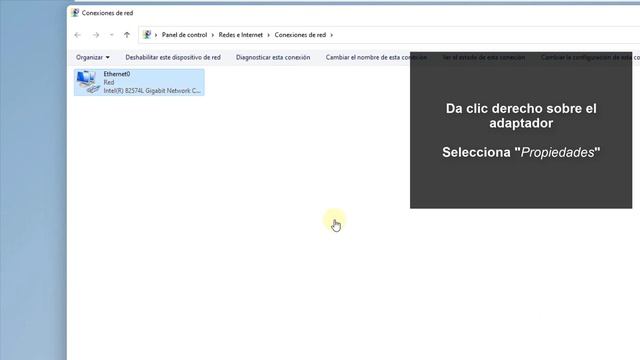Click the Conexiones de red title text
This screenshot has height=360, width=640.
(x=107, y=13)
